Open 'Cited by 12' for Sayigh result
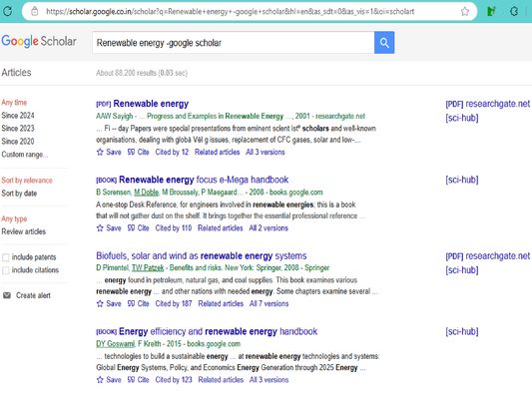The image size is (532, 399). pos(172,152)
